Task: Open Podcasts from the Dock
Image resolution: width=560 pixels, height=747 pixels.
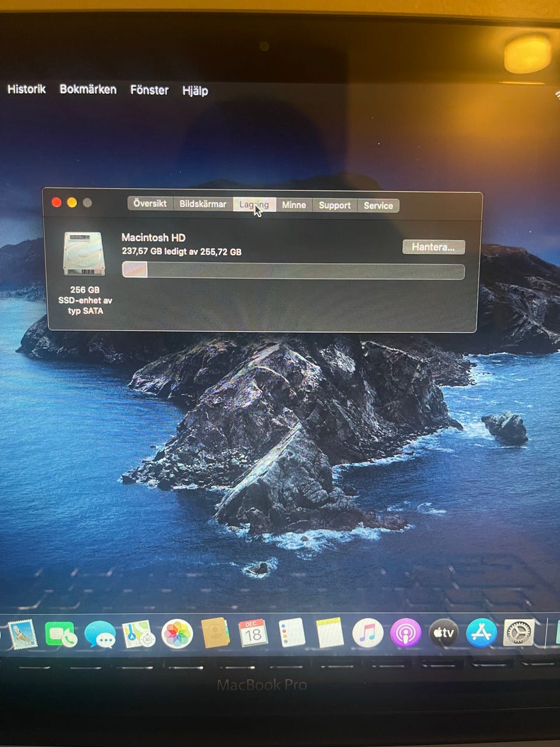Action: point(405,633)
